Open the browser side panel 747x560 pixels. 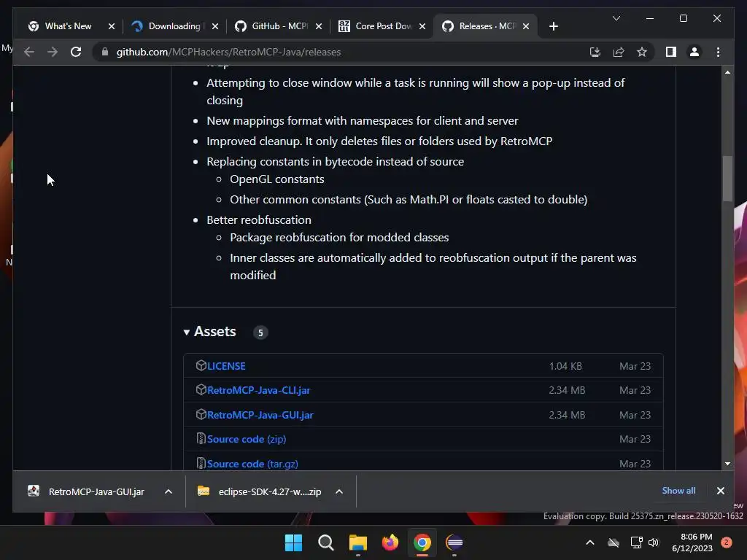tap(671, 52)
